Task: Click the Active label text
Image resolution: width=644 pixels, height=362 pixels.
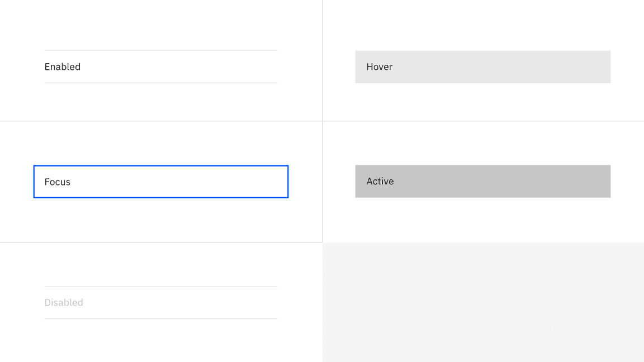Action: pos(380,182)
